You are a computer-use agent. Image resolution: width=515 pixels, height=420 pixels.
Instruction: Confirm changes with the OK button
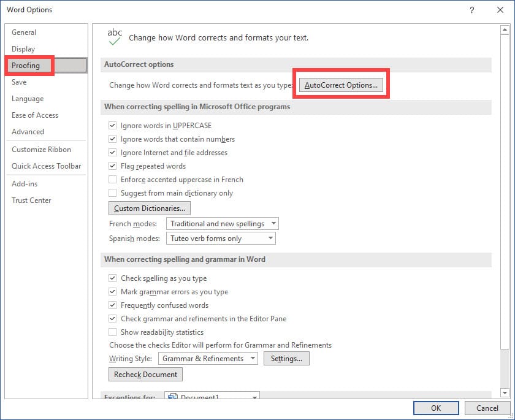click(435, 408)
